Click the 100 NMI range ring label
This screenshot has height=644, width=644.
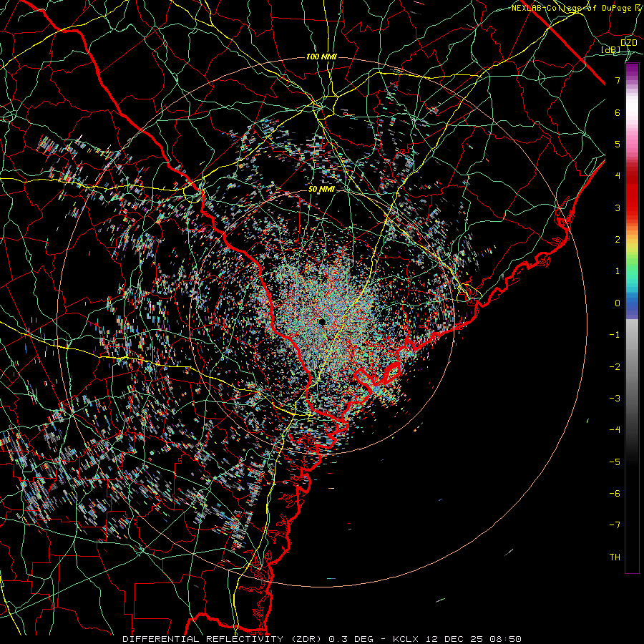pos(321,57)
